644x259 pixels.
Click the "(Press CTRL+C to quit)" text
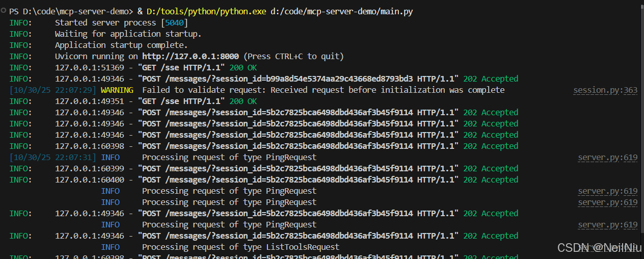point(293,56)
